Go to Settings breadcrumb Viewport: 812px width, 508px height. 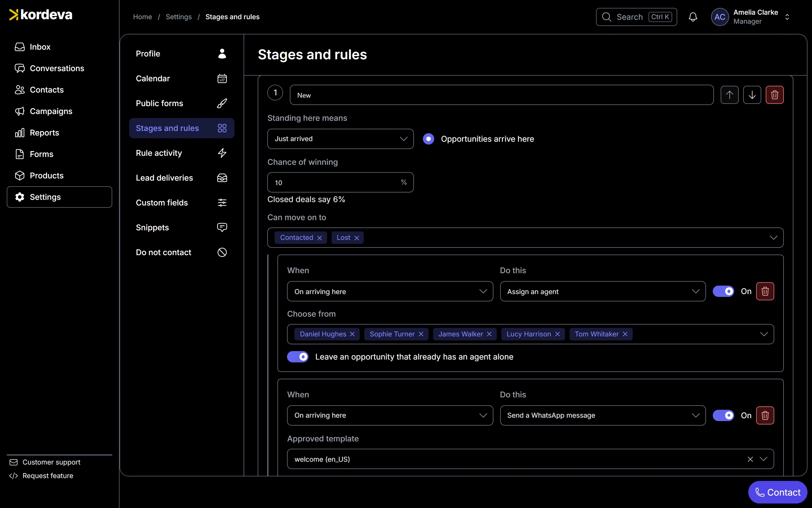click(x=178, y=17)
